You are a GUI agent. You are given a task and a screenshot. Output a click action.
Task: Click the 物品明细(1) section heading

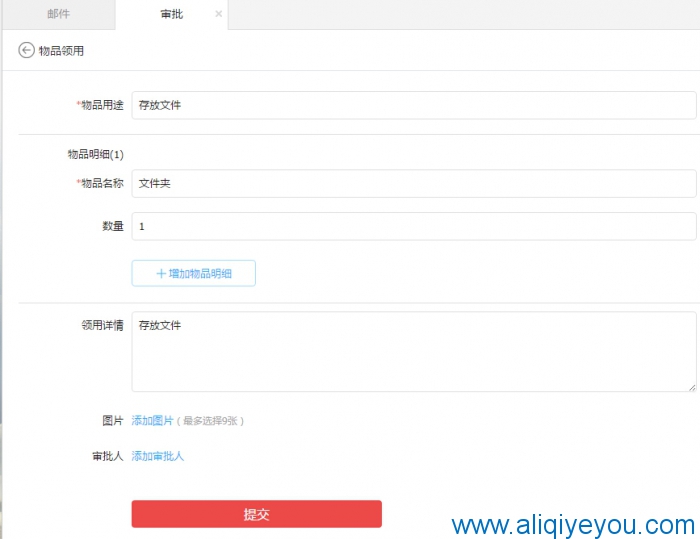(96, 155)
